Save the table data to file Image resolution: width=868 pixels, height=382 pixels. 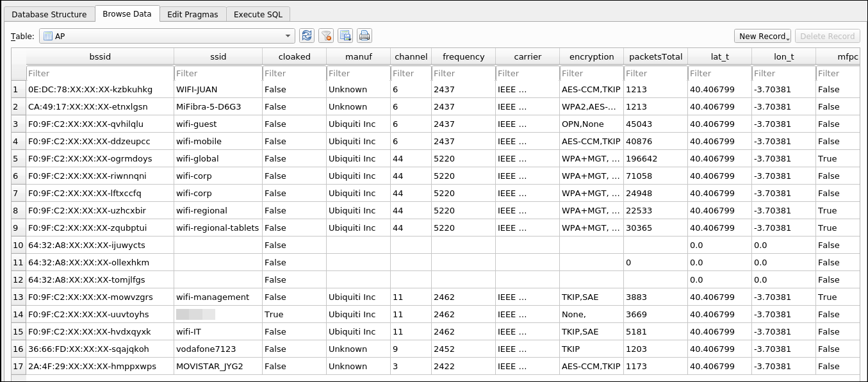click(345, 36)
